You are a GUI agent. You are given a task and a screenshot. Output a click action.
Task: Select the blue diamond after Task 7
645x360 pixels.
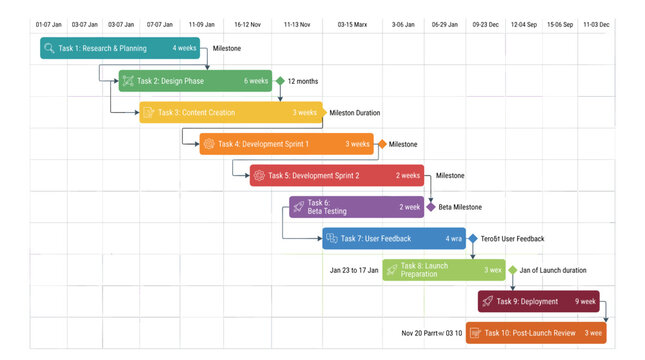click(473, 238)
